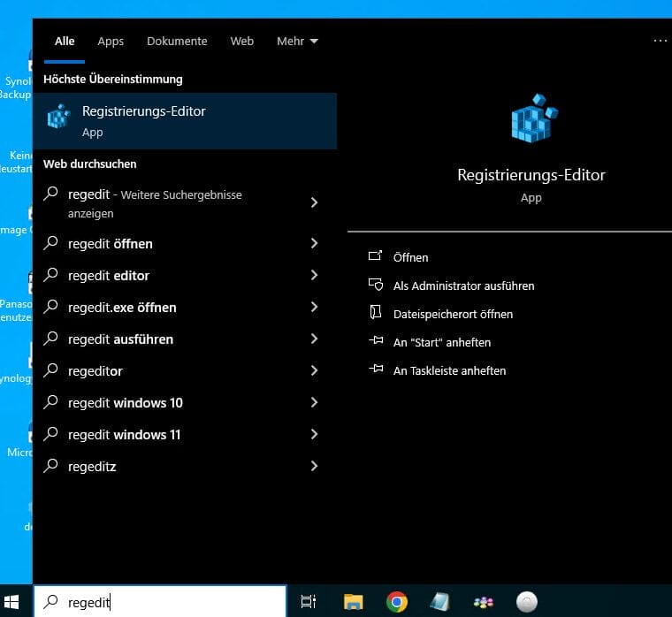Click the three-dots options icon
Screen dimensions: 672x617
[660, 41]
